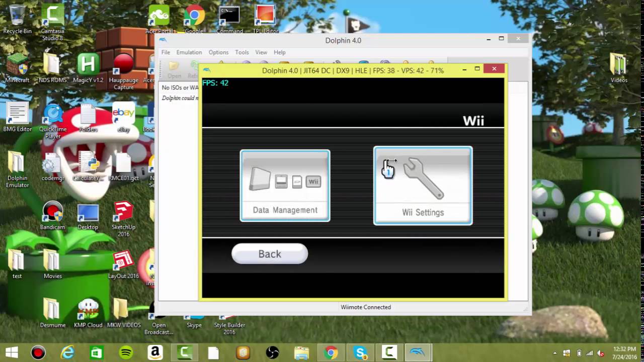Switch to Skype in the taskbar
The image size is (644, 362).
point(360,352)
